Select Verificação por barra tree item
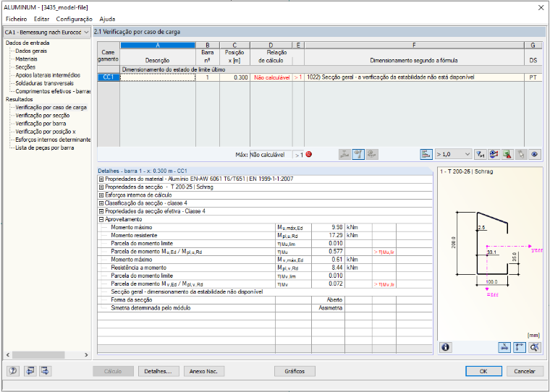 point(41,124)
